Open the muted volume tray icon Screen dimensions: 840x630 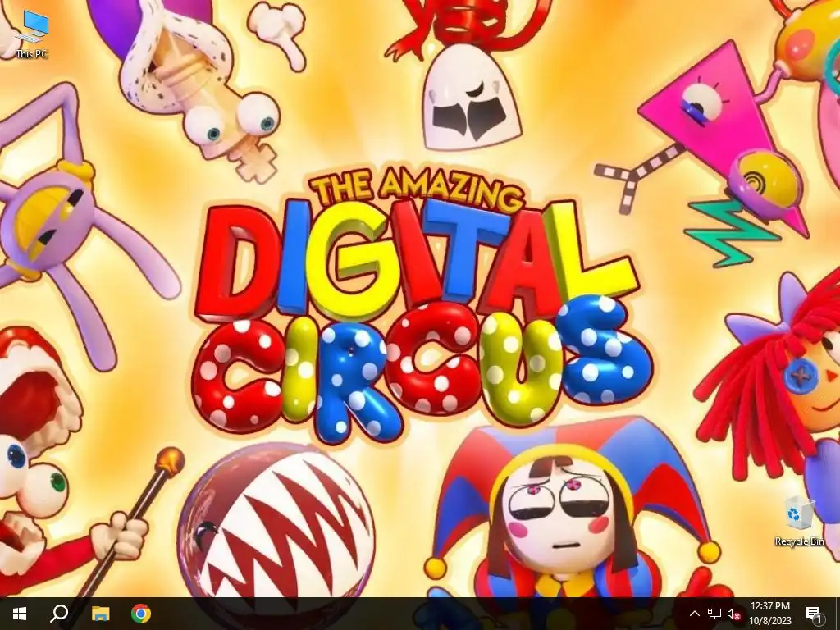[x=734, y=614]
